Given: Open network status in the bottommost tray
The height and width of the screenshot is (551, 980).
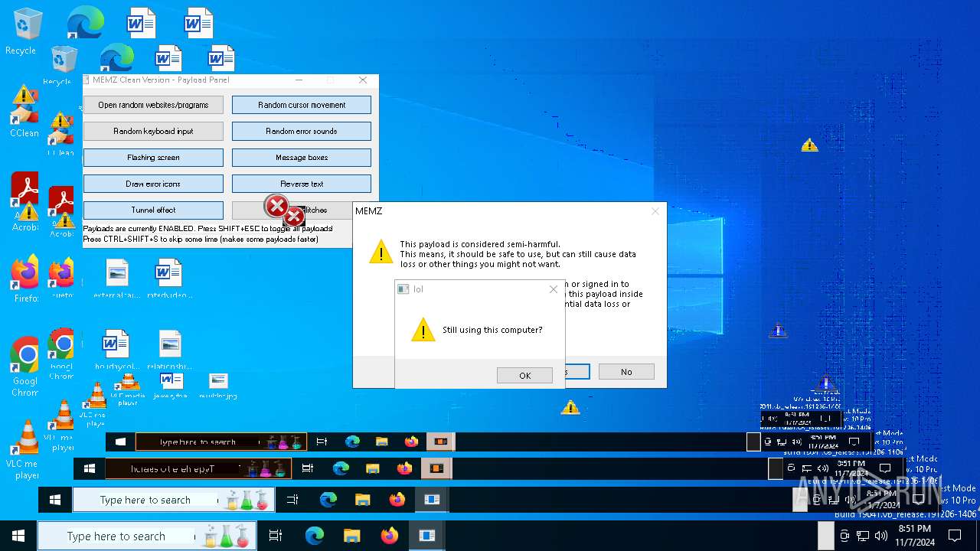Looking at the screenshot, I should click(863, 536).
